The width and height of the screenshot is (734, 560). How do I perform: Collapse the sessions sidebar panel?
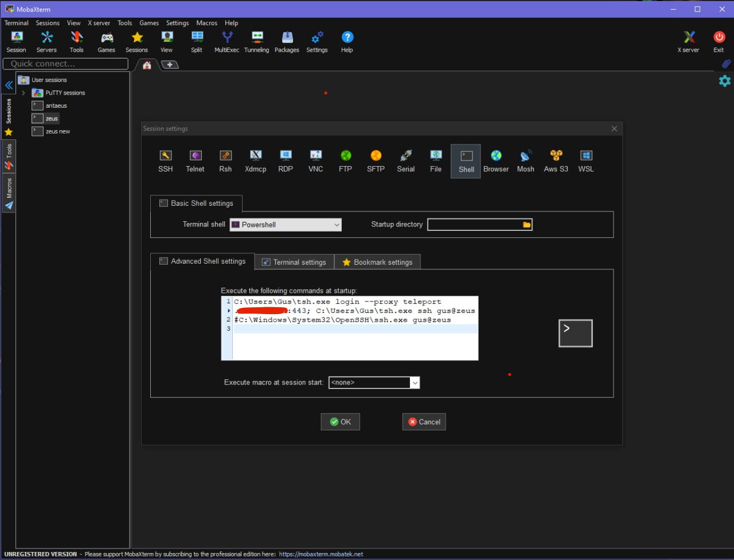coord(9,84)
